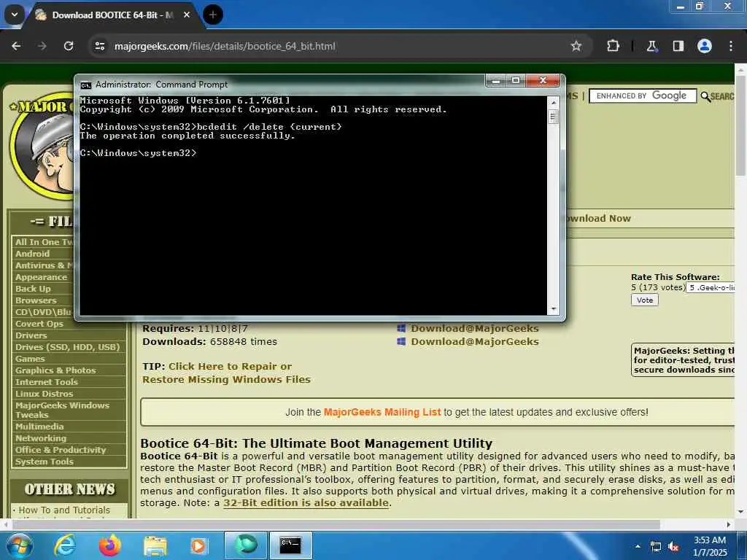
Task: Open the Drivers category
Action: [x=31, y=335]
